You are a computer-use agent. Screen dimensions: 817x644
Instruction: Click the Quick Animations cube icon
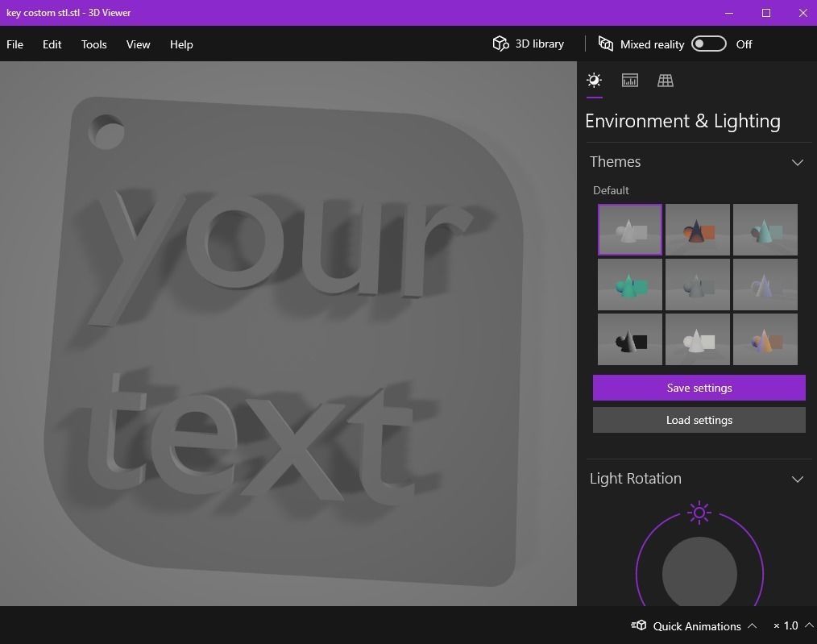[x=639, y=625]
